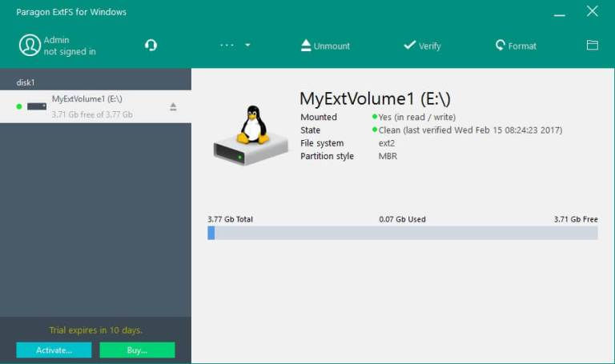
Task: Select MyExtVolume1 (E:\) in disk list
Action: click(x=96, y=106)
